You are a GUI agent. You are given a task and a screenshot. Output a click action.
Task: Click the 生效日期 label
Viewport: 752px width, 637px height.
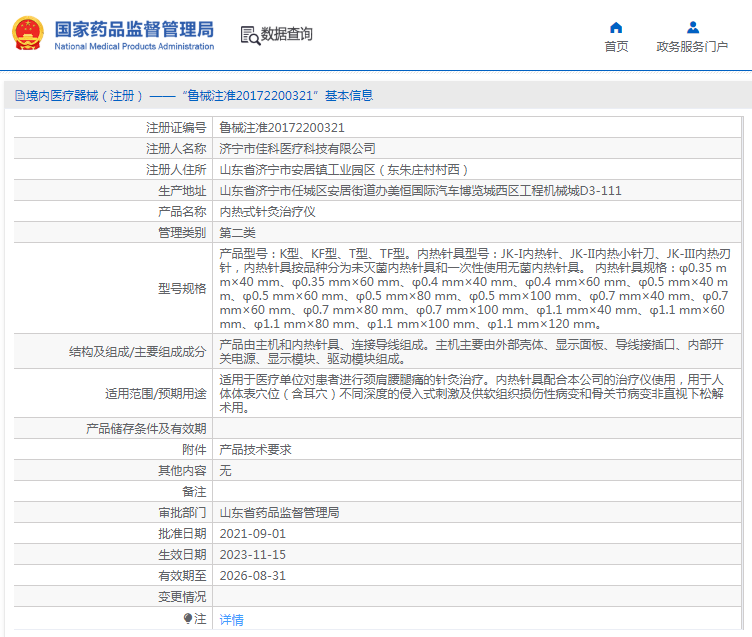pyautogui.click(x=182, y=554)
